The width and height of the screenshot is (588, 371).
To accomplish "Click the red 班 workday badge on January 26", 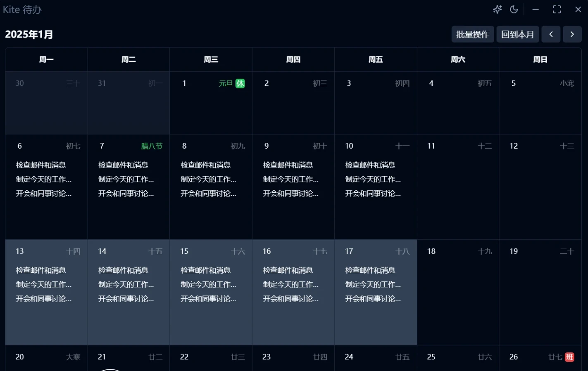I will pos(569,357).
